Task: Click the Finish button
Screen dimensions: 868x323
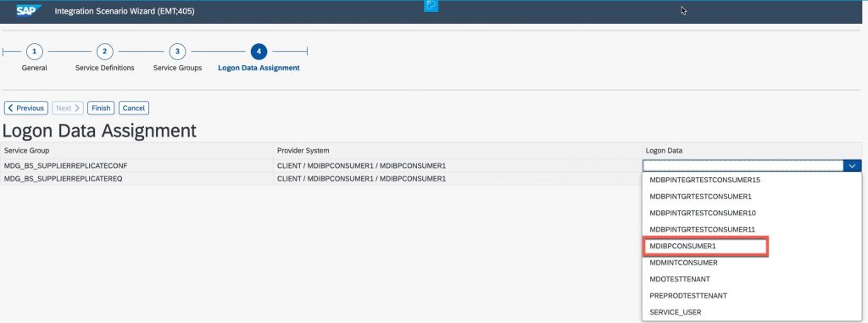Action: point(101,108)
